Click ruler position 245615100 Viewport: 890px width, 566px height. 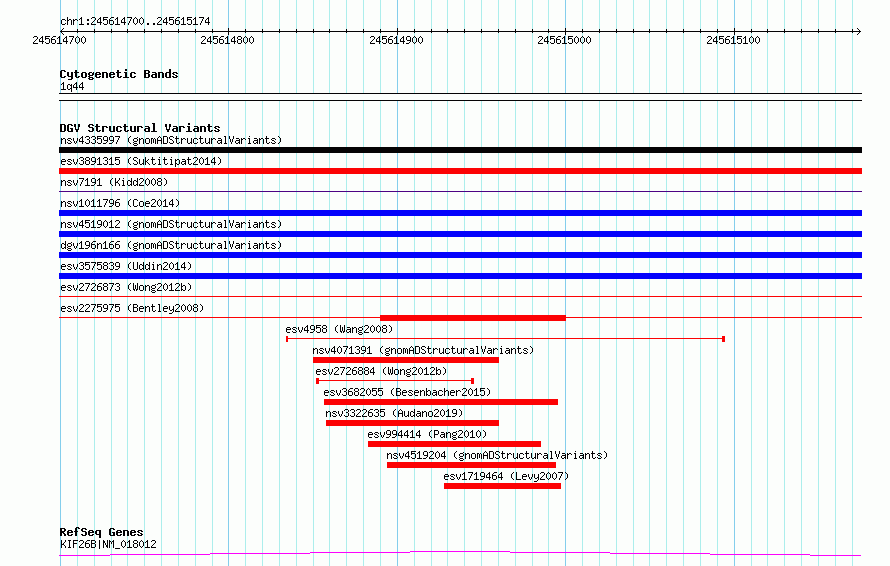coord(733,40)
